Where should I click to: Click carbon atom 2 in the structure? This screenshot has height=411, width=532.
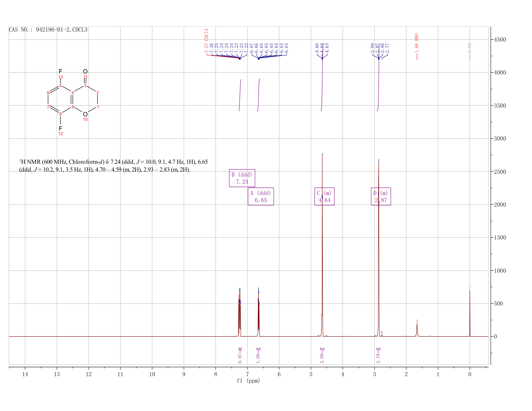click(98, 93)
